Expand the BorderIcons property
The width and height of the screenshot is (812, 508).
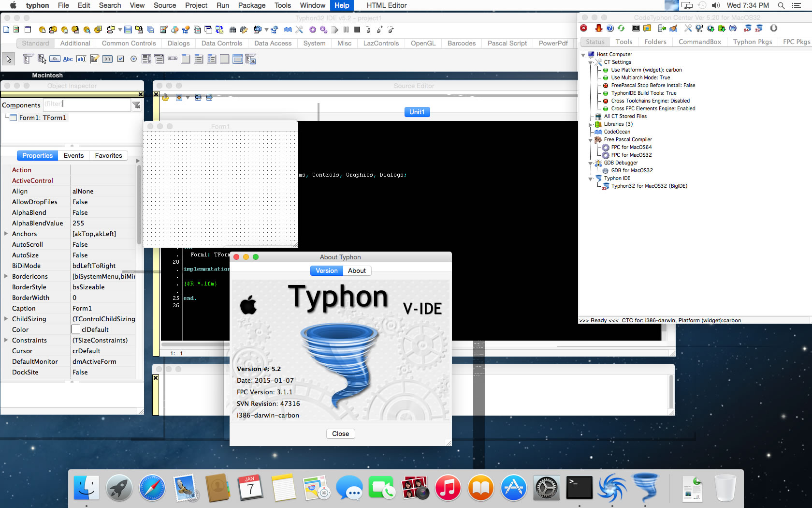(x=6, y=276)
